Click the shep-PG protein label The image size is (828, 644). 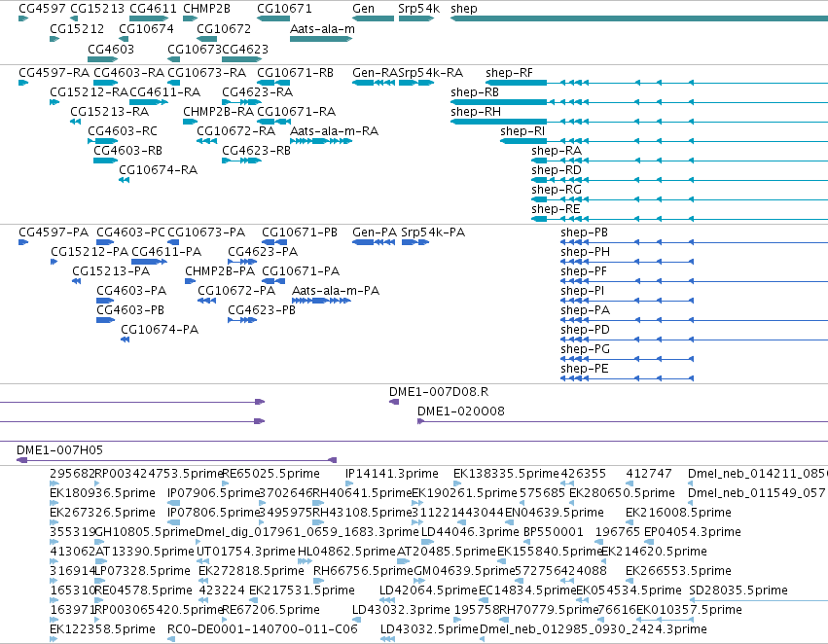(585, 349)
